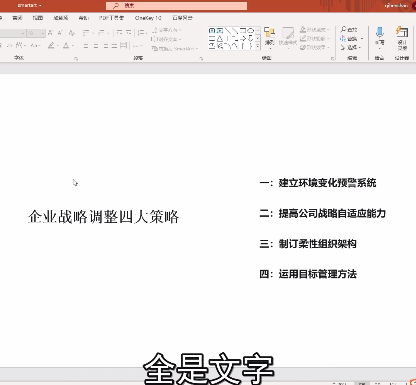Viewport: 416px width, 385px height.
Task: Open the Select dropdown in Editing group
Action: [x=351, y=47]
